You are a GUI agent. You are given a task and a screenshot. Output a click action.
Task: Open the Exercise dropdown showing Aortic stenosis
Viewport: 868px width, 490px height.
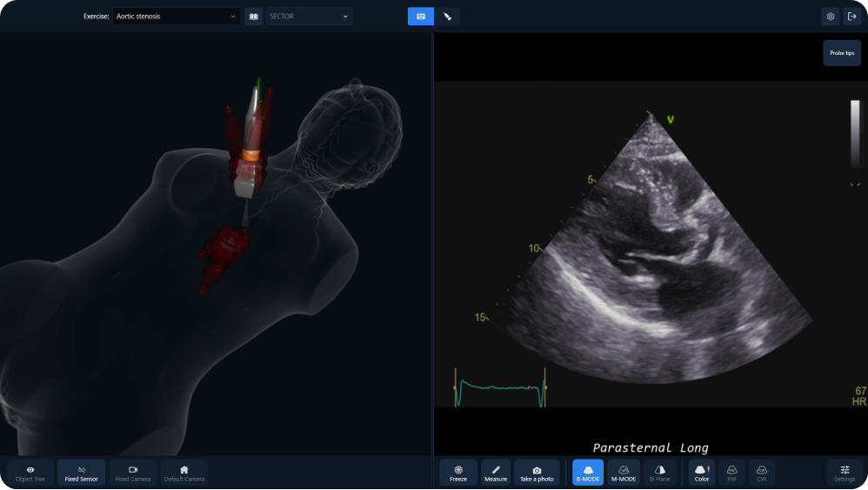click(x=176, y=16)
